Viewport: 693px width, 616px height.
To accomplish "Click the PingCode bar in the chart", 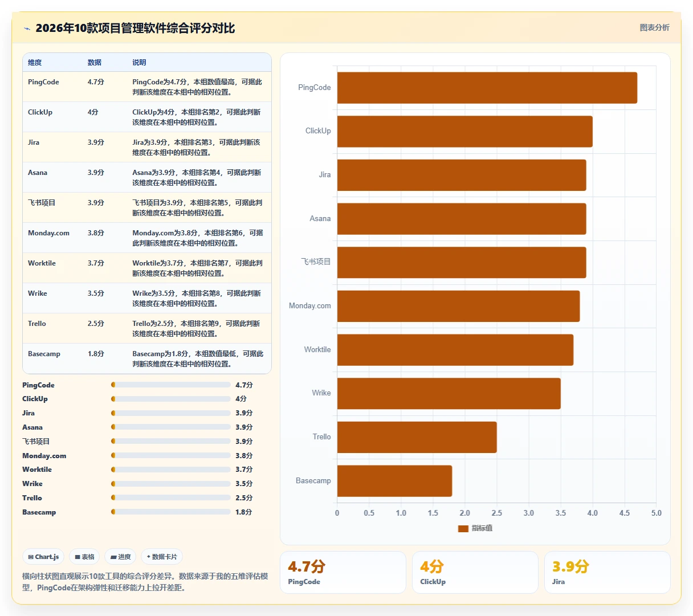I will pos(487,88).
